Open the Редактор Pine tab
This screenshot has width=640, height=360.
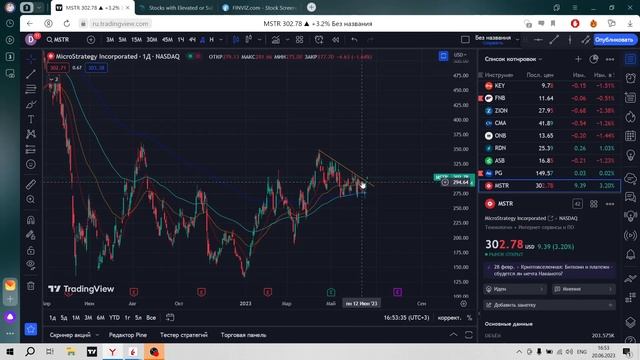click(128, 335)
